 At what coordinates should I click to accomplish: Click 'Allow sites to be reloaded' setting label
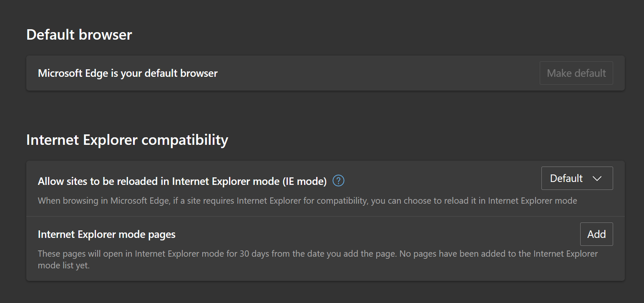(x=182, y=181)
